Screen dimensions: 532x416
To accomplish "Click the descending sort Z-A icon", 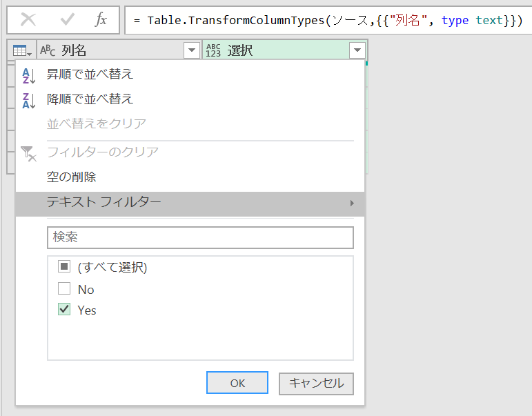I will pos(28,101).
